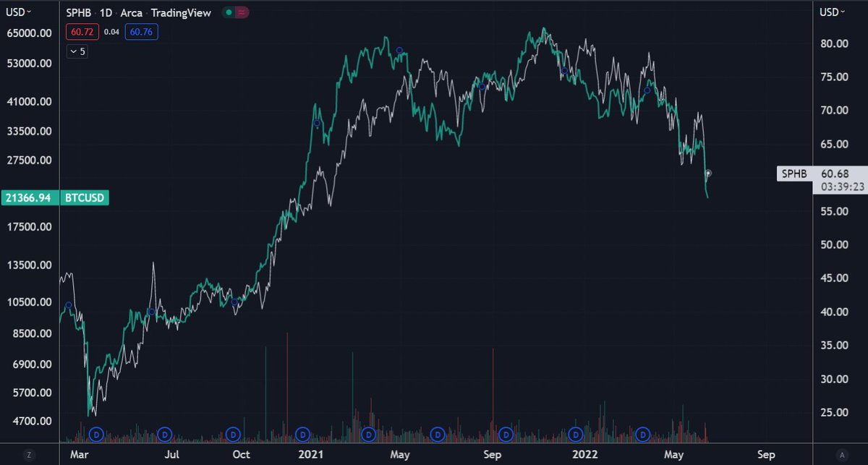Collapse the legend using the 5 chevron
Screen dimensions: 868x465
[x=77, y=51]
